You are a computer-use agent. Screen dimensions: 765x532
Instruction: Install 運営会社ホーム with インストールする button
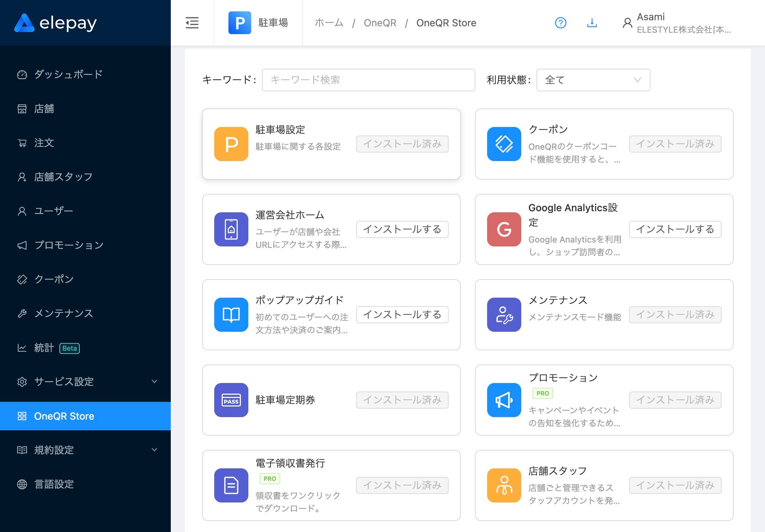pos(402,229)
